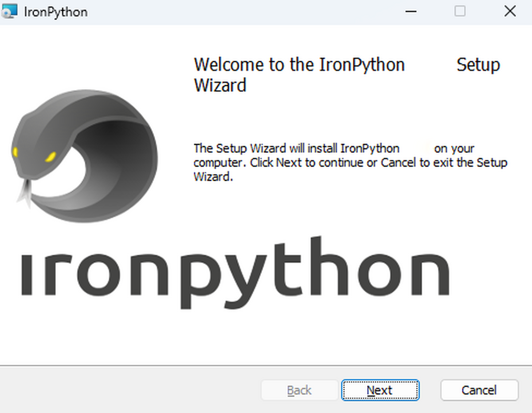532x413 pixels.
Task: Click the installer icon in title bar
Action: (10, 12)
